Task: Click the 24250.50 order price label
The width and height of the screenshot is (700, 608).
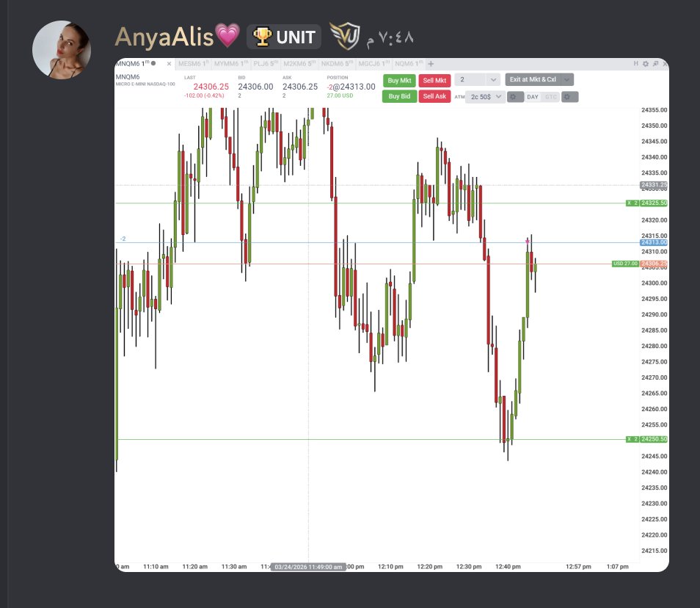Action: pos(654,440)
